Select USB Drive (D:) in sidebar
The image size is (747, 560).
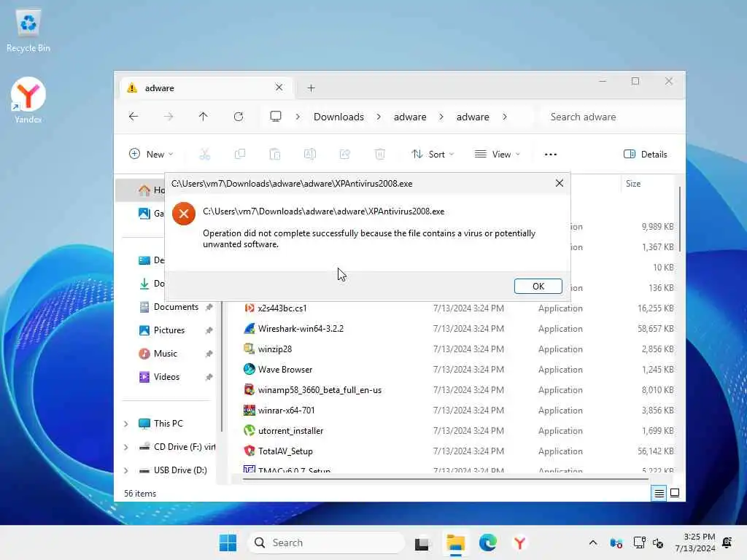pyautogui.click(x=180, y=470)
